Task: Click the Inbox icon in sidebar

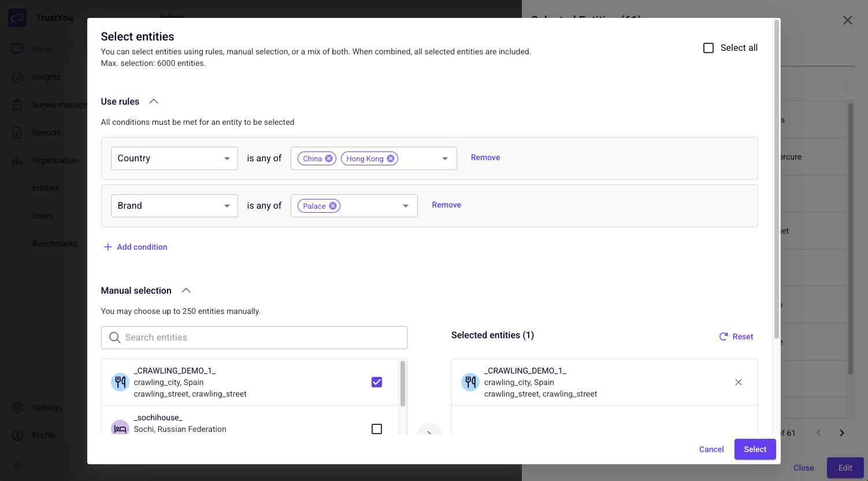Action: (17, 49)
